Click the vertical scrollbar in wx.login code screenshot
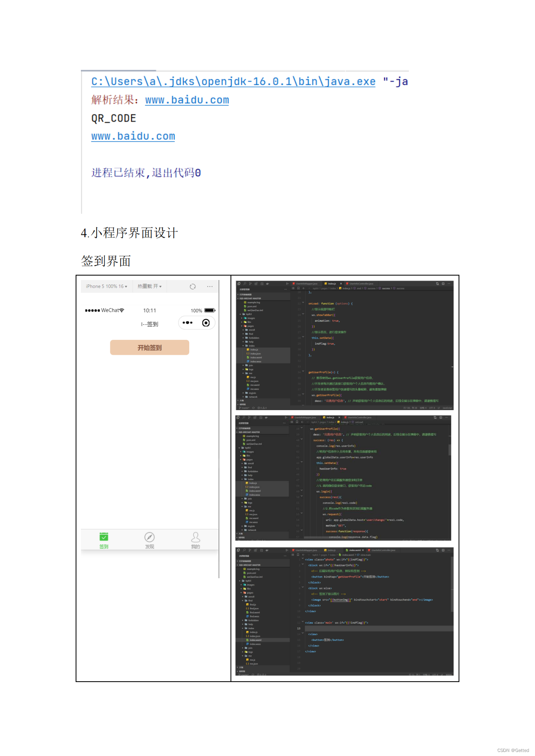The image size is (535, 756). pyautogui.click(x=449, y=450)
